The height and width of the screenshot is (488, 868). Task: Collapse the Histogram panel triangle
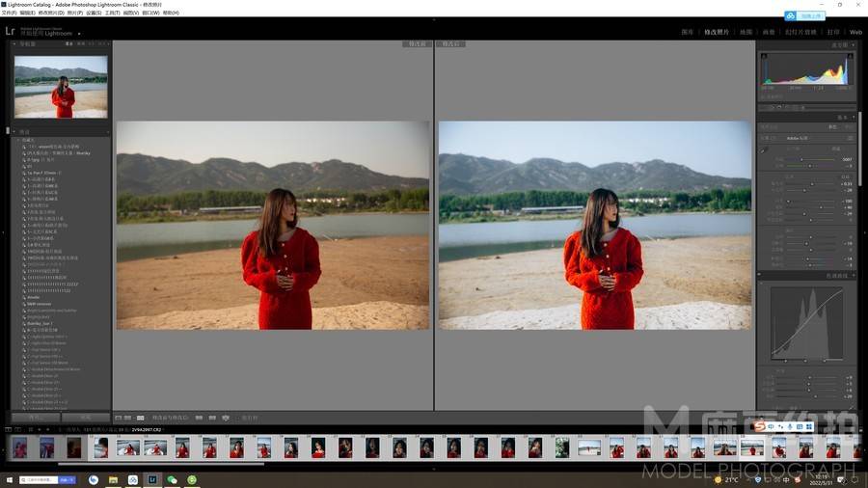click(854, 44)
